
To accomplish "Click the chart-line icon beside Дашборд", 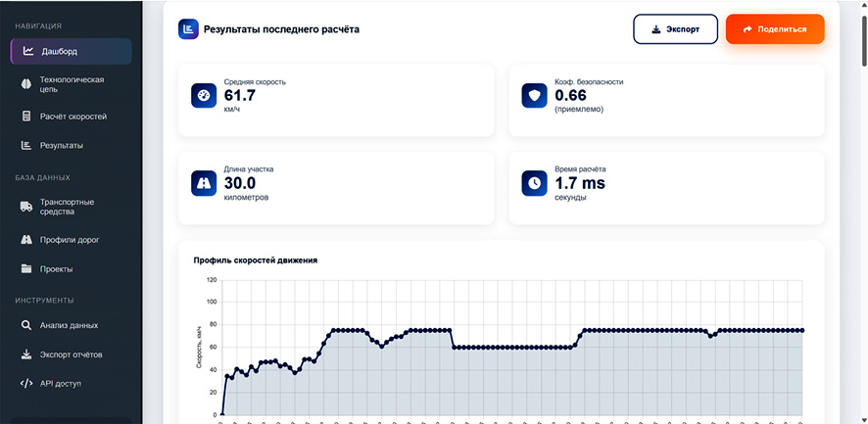I will (27, 52).
